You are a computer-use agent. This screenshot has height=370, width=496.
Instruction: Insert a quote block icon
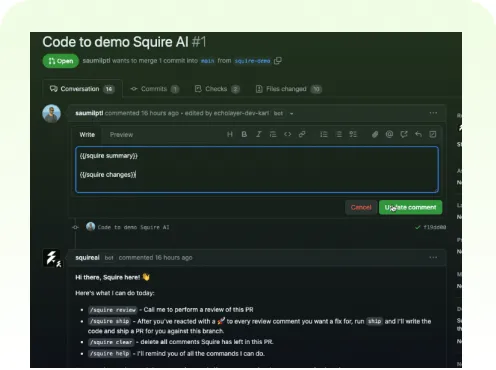(x=273, y=134)
